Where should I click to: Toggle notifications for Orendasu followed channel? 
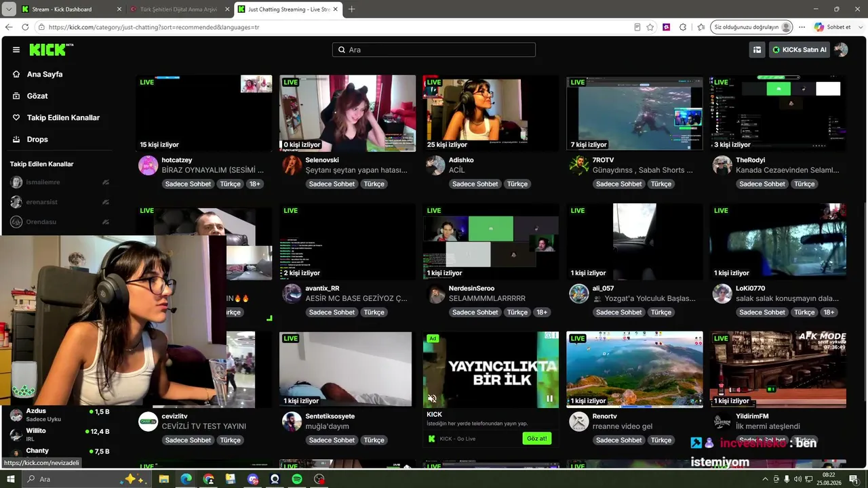coord(105,222)
